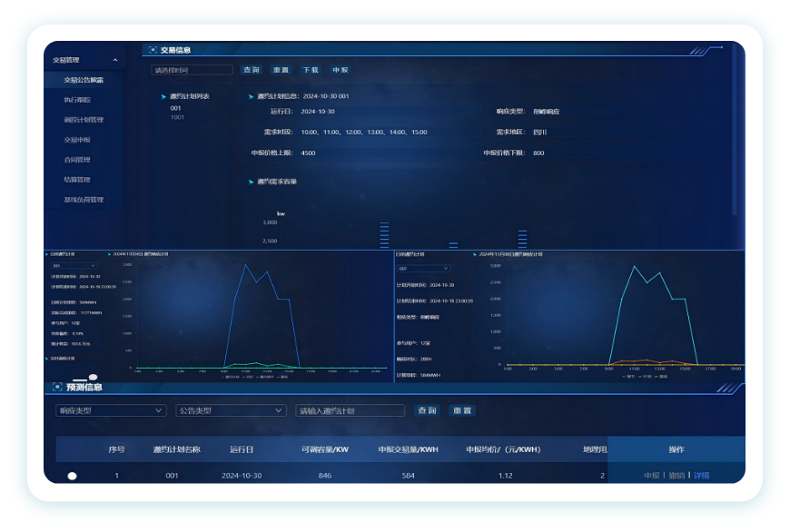Click the 申报交易量/KWH column header
This screenshot has width=790, height=532.
(x=408, y=449)
